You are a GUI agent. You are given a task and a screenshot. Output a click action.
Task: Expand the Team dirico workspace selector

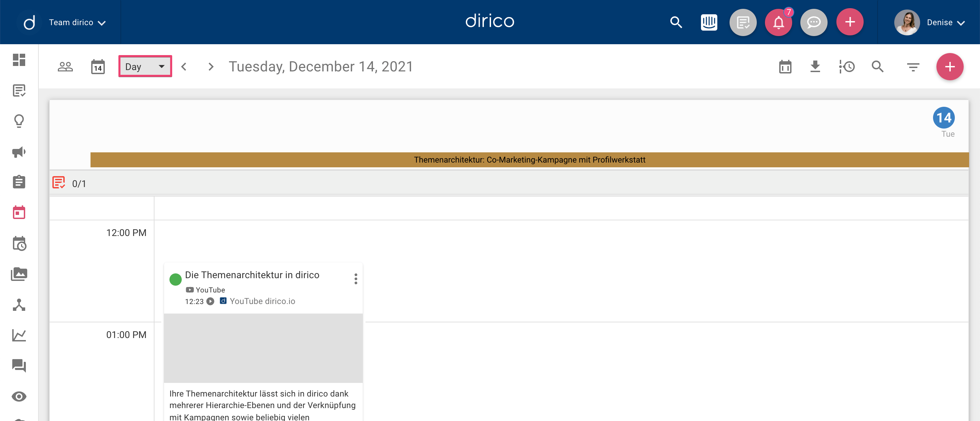coord(78,22)
